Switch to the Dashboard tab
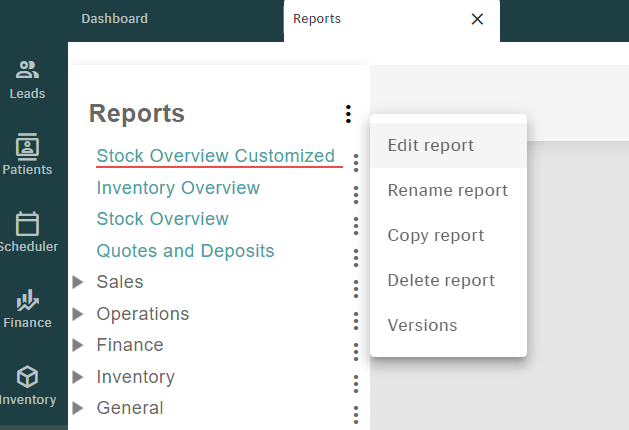The height and width of the screenshot is (430, 629). (x=114, y=19)
